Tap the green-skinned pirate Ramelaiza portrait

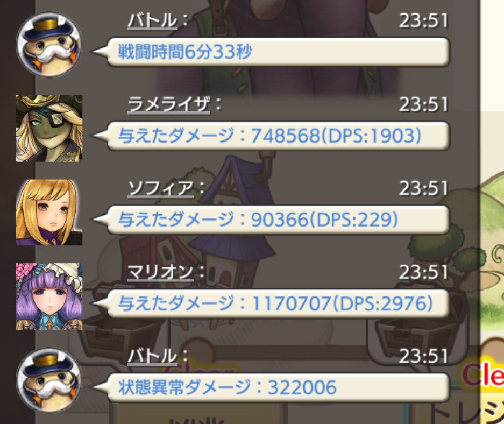49,128
